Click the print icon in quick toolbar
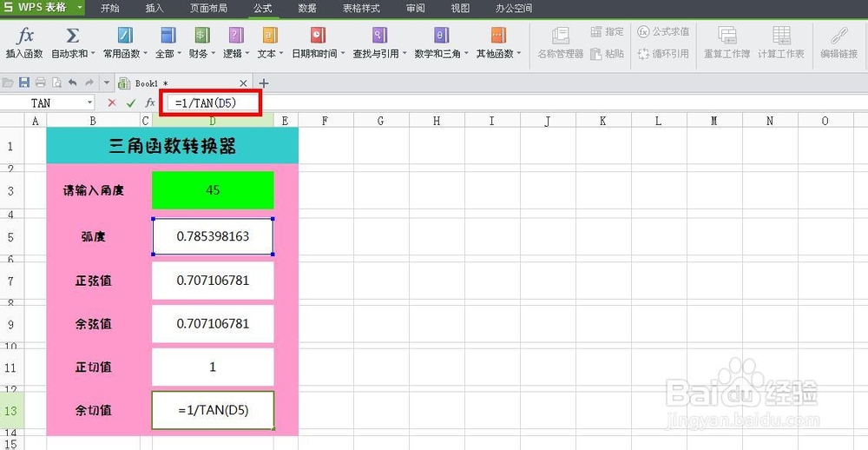The image size is (868, 450). coord(41,83)
